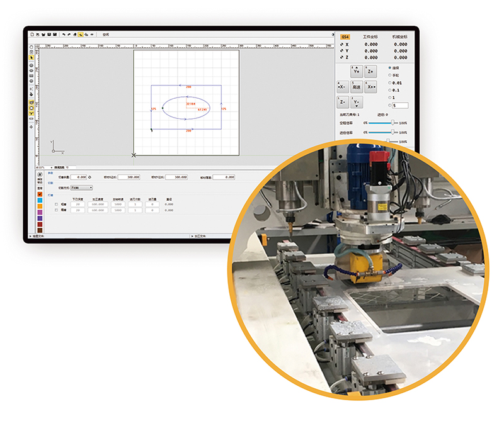Expand the 加工文件 panel arrow at bottom
This screenshot has width=504, height=421.
[192, 237]
